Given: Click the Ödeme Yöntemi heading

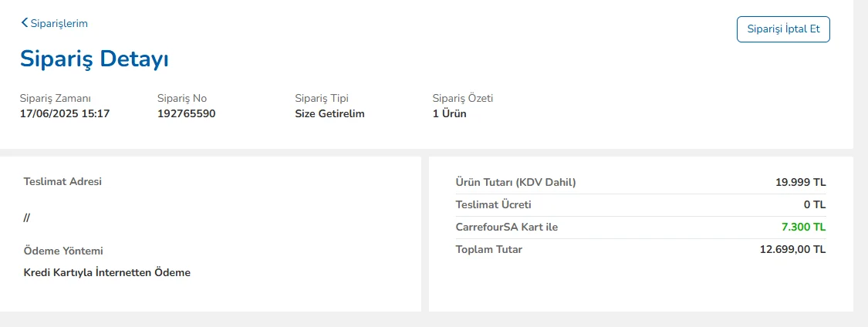Looking at the screenshot, I should pyautogui.click(x=63, y=251).
